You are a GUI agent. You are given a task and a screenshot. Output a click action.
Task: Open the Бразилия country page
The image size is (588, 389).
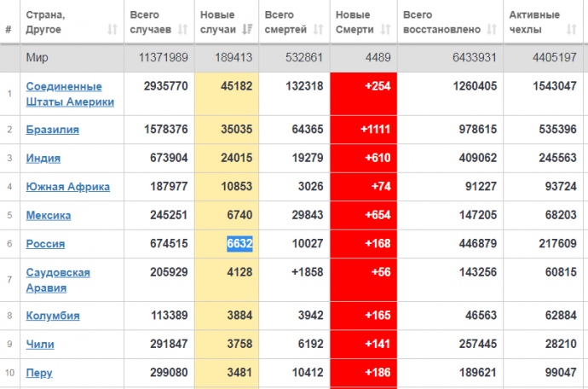53,130
